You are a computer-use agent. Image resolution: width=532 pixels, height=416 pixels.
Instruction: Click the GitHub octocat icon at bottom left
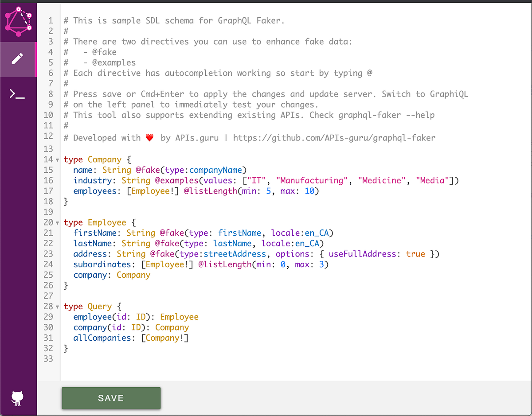(x=17, y=398)
